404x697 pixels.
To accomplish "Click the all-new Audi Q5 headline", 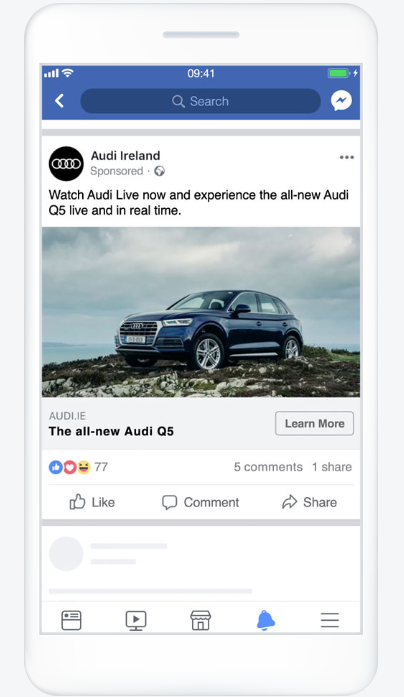I will point(111,431).
